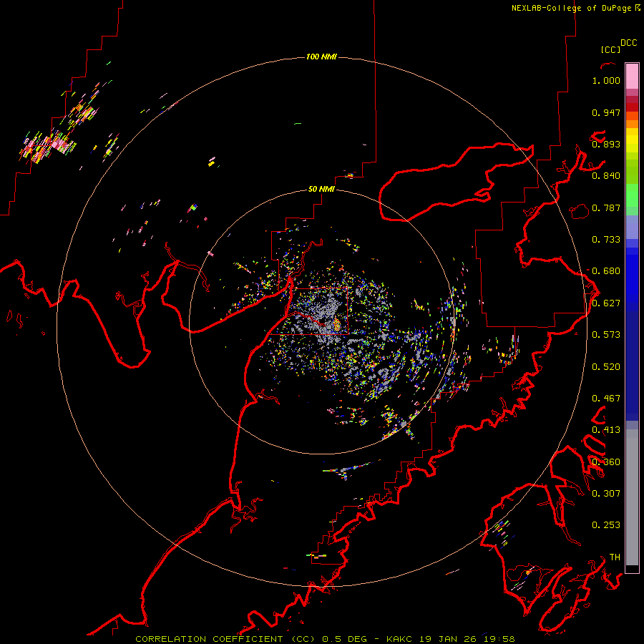
Task: Click the 0.787 legend value
Action: pyautogui.click(x=606, y=208)
